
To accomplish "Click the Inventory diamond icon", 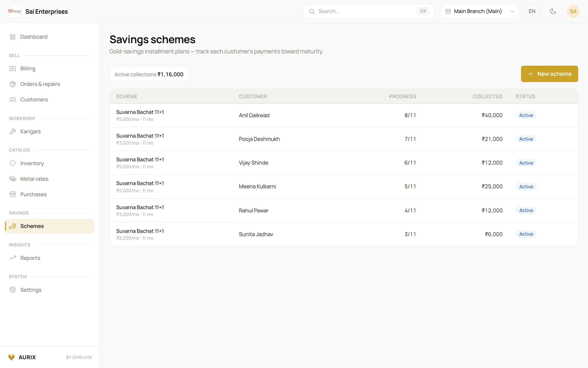I will 13,163.
